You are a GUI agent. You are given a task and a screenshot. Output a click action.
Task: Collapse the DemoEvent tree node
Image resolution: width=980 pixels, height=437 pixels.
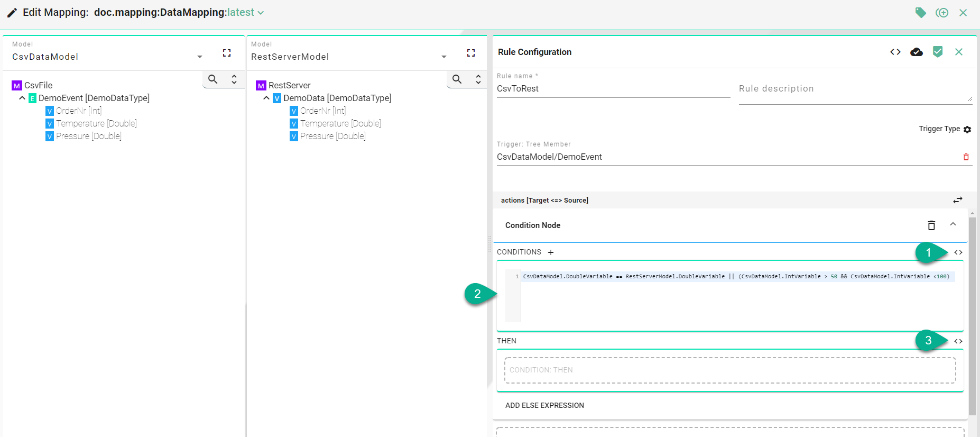(22, 98)
